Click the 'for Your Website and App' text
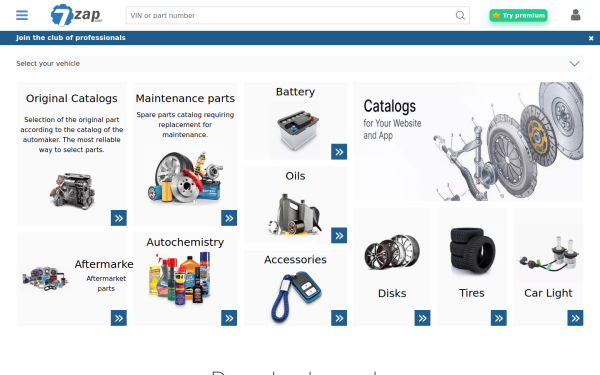 392,129
